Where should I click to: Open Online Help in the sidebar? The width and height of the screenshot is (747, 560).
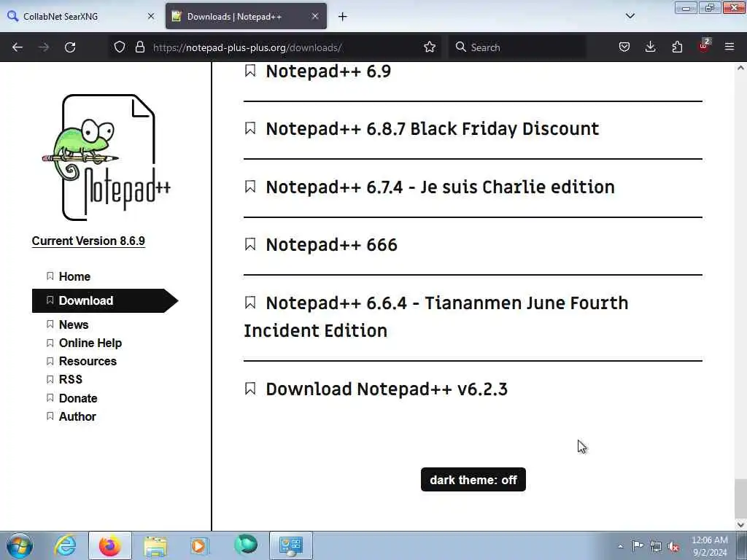(x=90, y=343)
